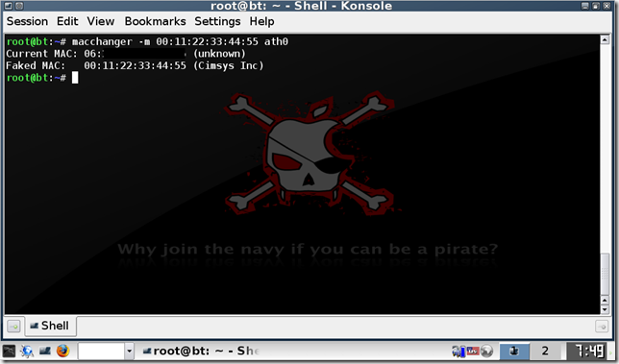
Task: Open the View menu
Action: pyautogui.click(x=101, y=21)
